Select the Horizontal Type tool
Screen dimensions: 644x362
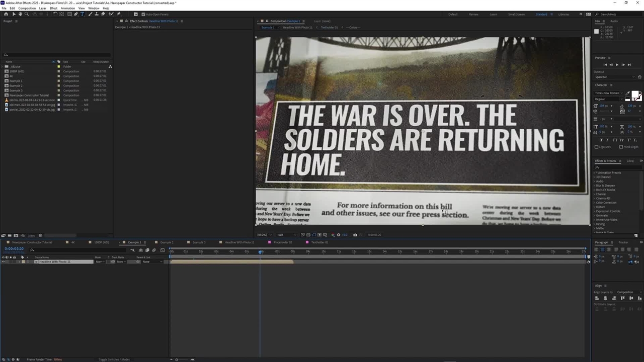point(83,14)
